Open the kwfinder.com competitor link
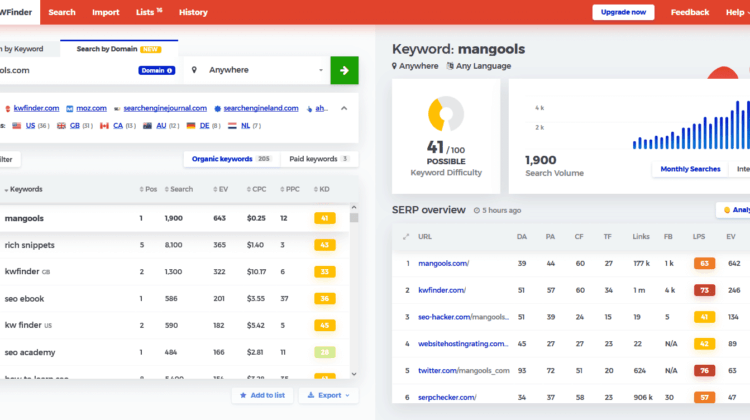Image resolution: width=750 pixels, height=420 pixels. [x=36, y=109]
